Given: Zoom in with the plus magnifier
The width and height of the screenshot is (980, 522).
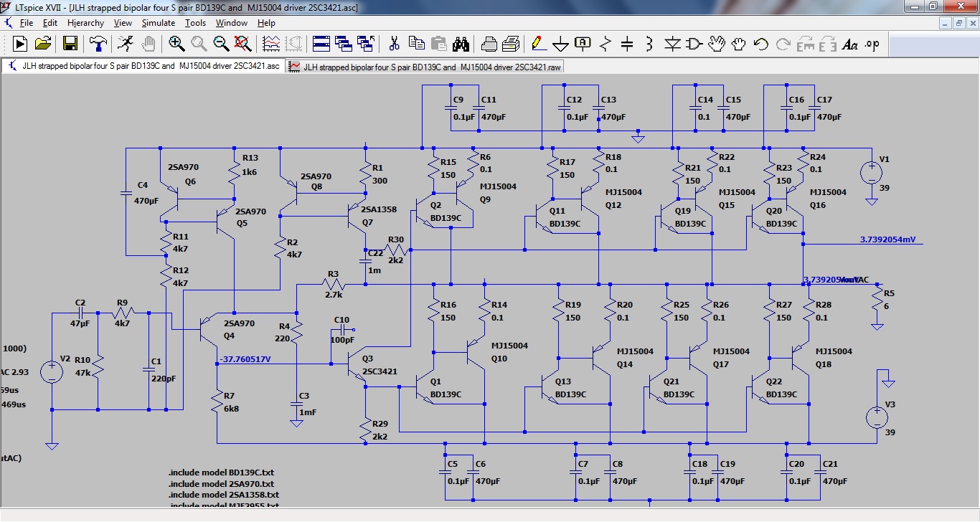Looking at the screenshot, I should point(176,44).
